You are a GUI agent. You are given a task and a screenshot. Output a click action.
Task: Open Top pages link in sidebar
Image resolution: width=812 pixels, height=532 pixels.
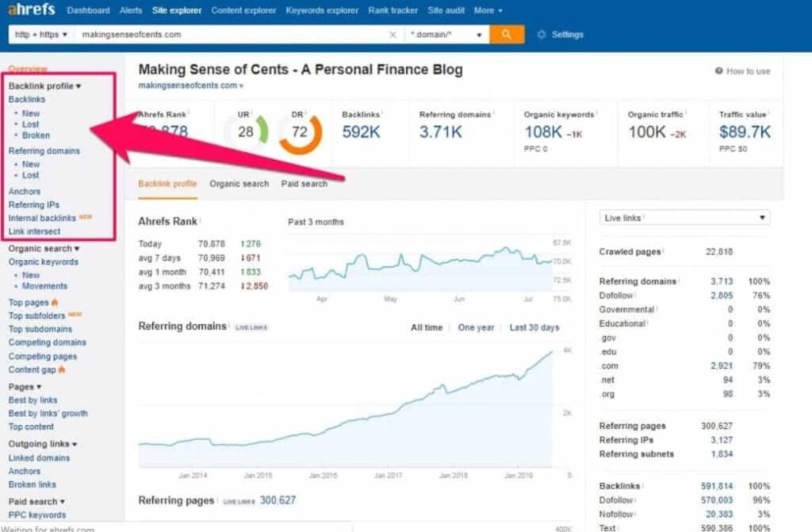(x=29, y=303)
